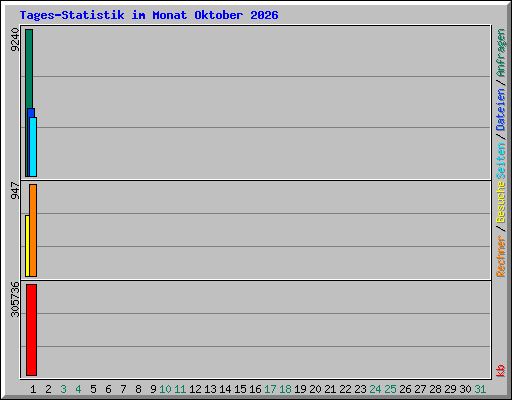Click green day label 3 on the x-axis

pos(63,389)
